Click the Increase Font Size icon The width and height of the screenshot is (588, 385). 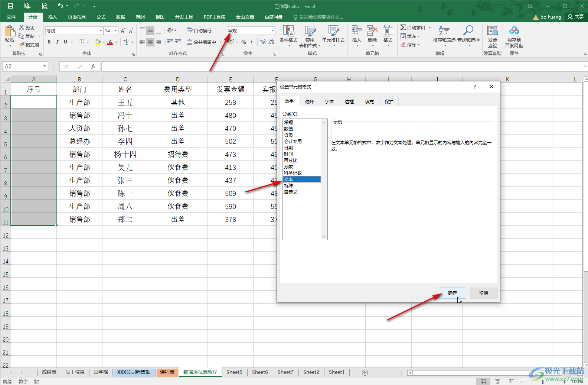click(x=123, y=30)
